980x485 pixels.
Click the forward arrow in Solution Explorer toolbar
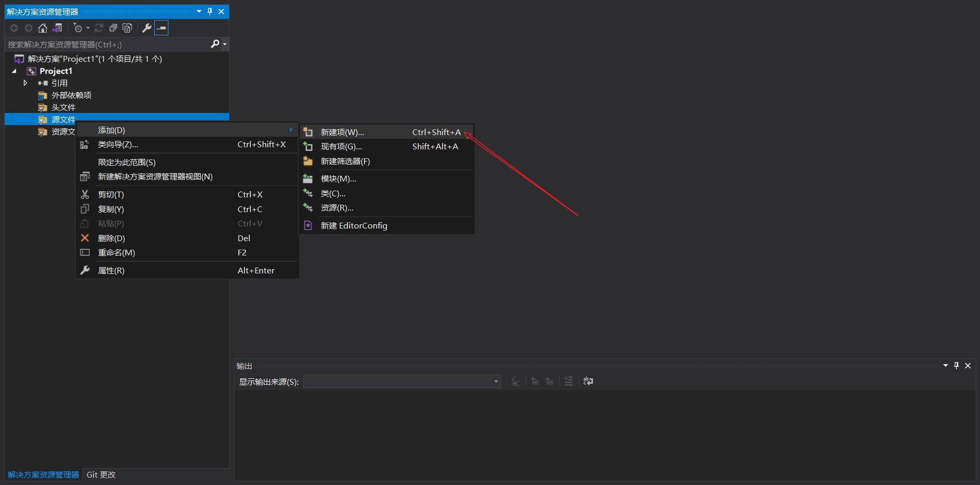(29, 28)
